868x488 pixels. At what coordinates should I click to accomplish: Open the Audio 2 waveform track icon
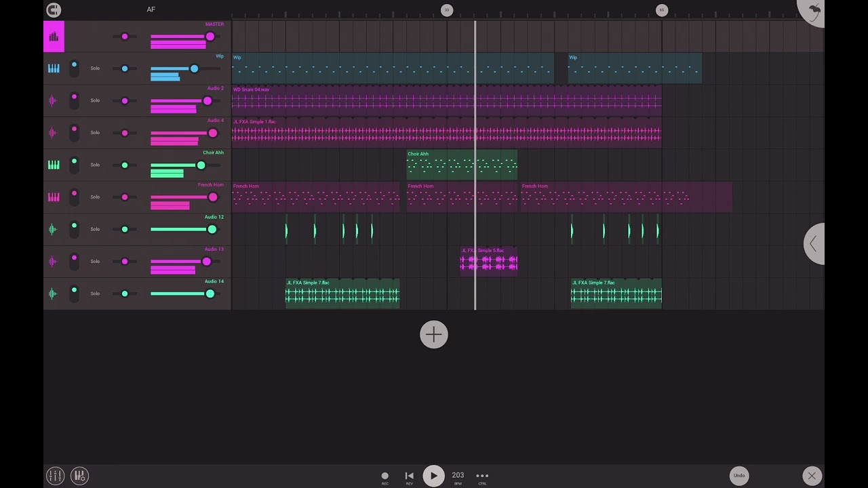click(54, 100)
